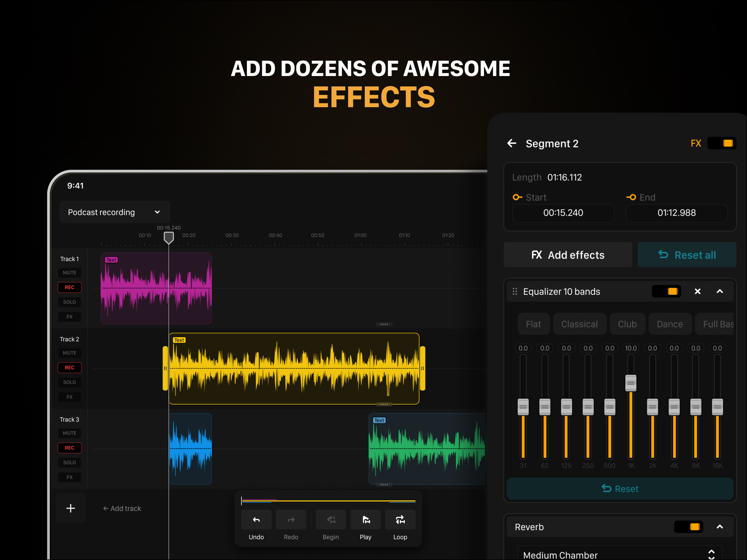Click the Equalizer Reset button
The image size is (747, 560).
click(620, 489)
